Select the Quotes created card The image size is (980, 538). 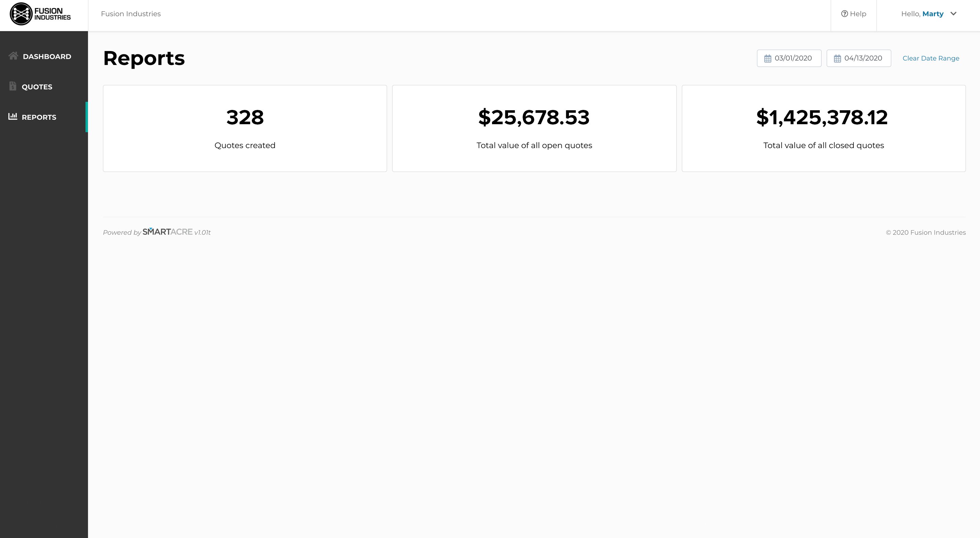pyautogui.click(x=245, y=128)
